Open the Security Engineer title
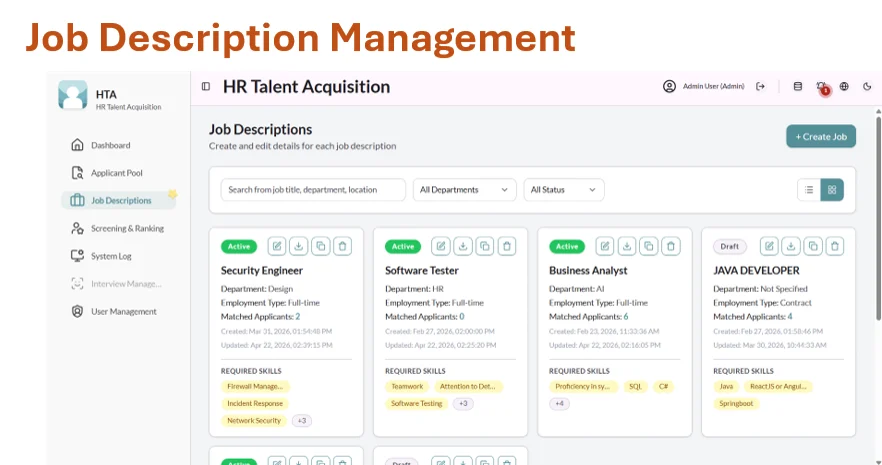 click(262, 270)
